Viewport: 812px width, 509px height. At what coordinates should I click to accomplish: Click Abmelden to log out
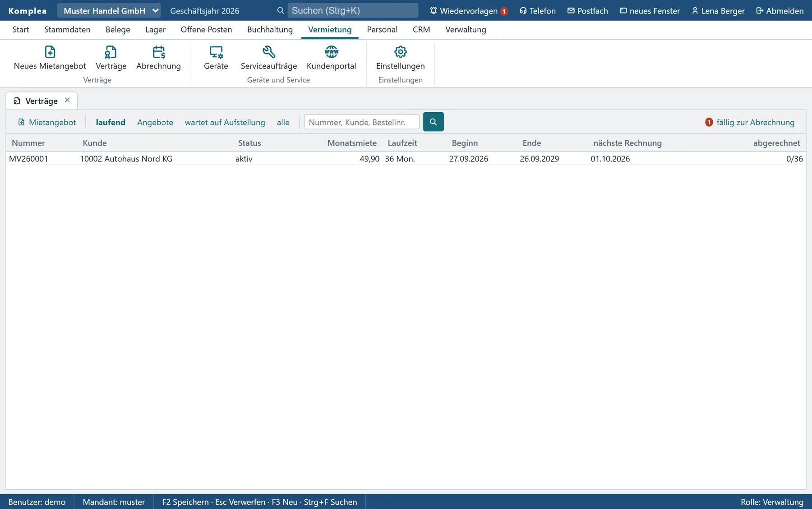tap(780, 11)
